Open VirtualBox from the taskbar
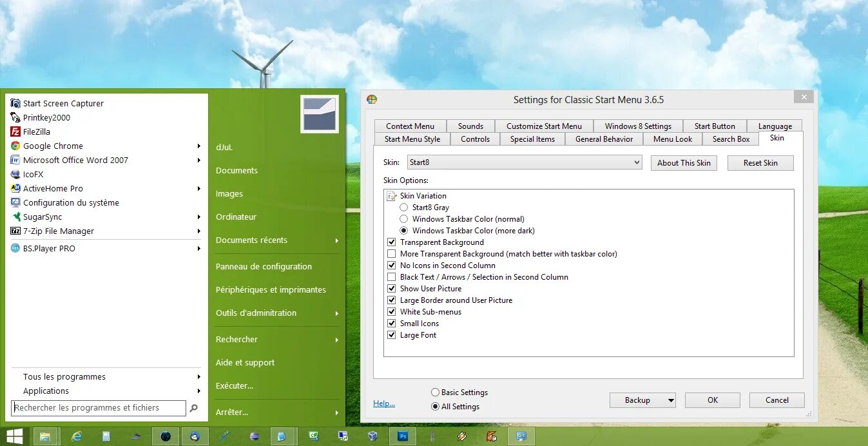This screenshot has width=868, height=446. [372, 436]
